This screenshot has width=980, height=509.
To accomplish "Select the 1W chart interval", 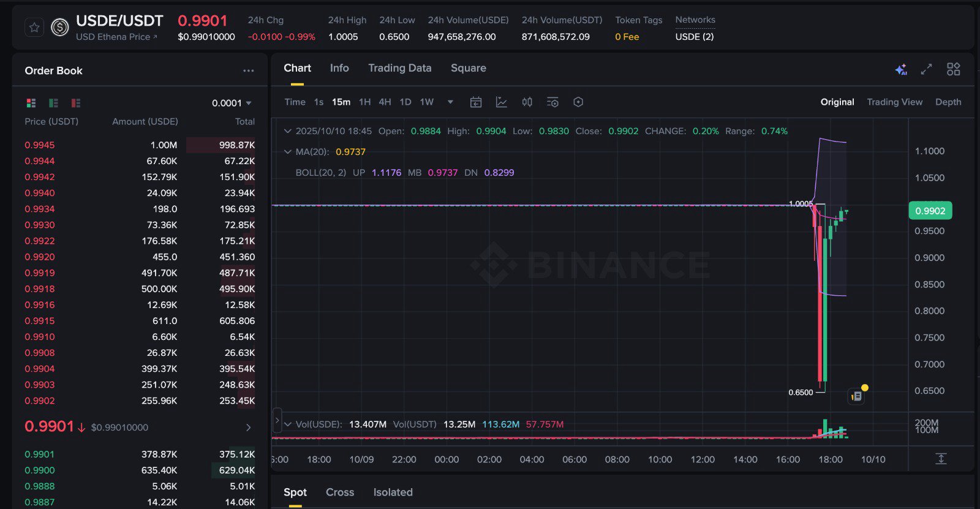I will coord(427,102).
